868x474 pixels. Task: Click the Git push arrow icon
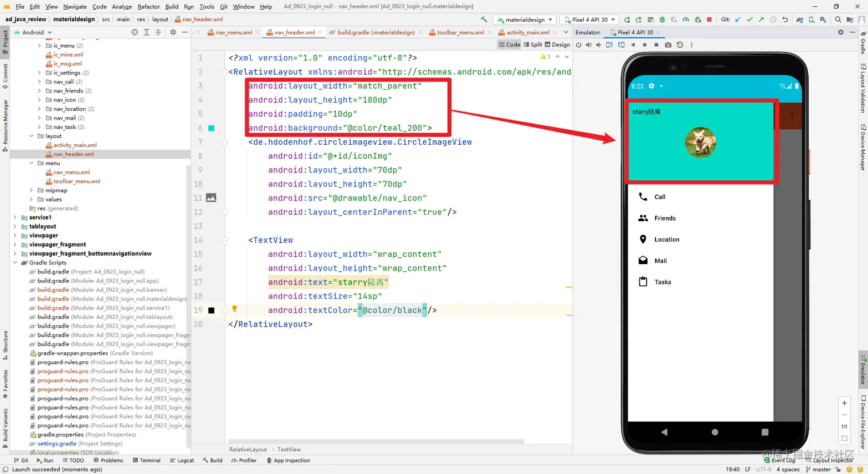[761, 20]
